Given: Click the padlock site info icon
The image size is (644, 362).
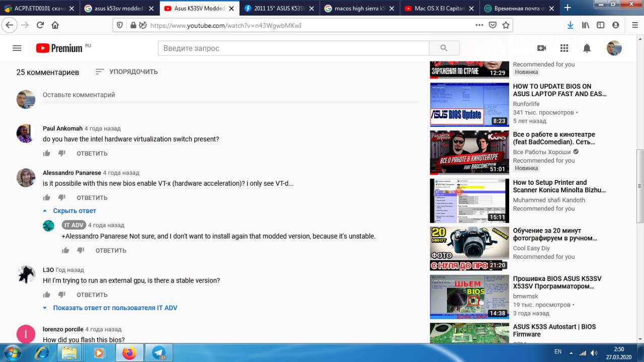Looking at the screenshot, I should pos(133,25).
